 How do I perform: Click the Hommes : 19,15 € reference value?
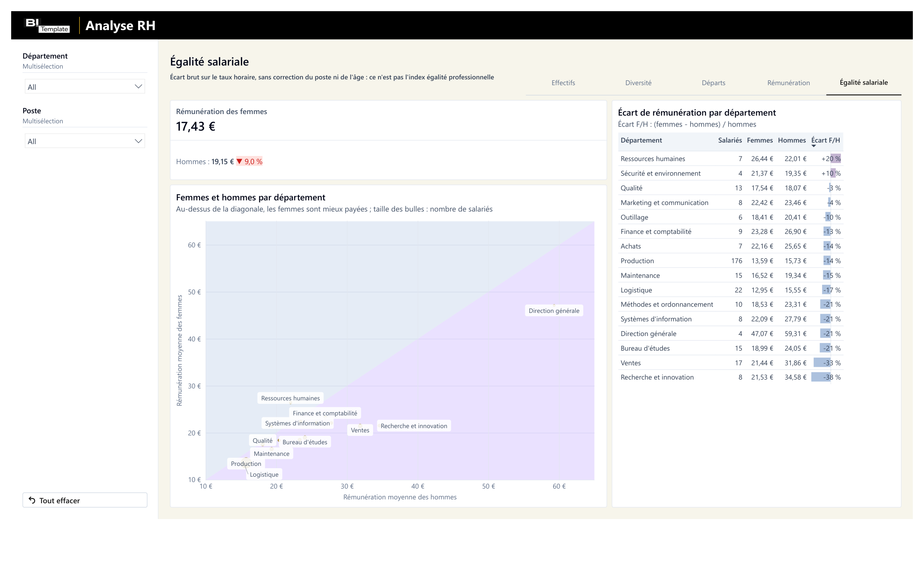(205, 161)
